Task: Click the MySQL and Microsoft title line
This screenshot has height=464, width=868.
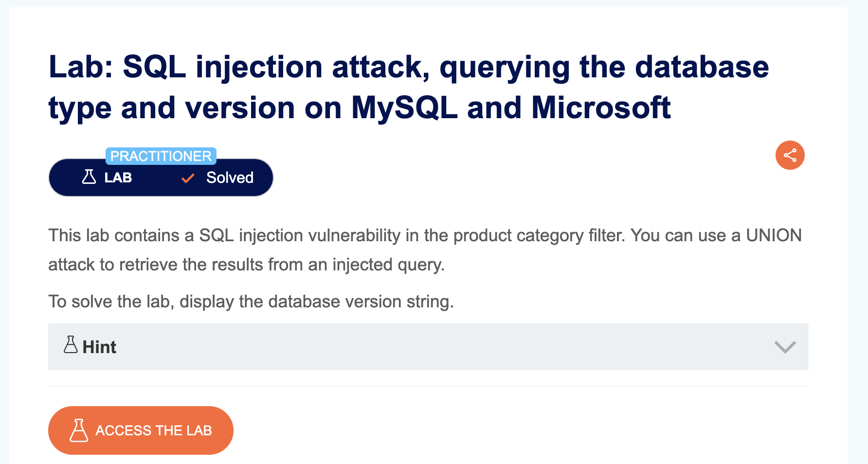Action: [x=360, y=107]
